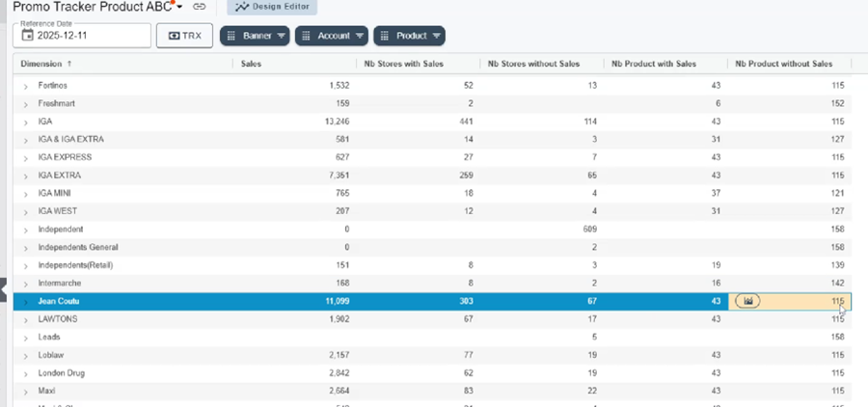The image size is (868, 407).
Task: Sort by the Sales column header
Action: pos(251,64)
